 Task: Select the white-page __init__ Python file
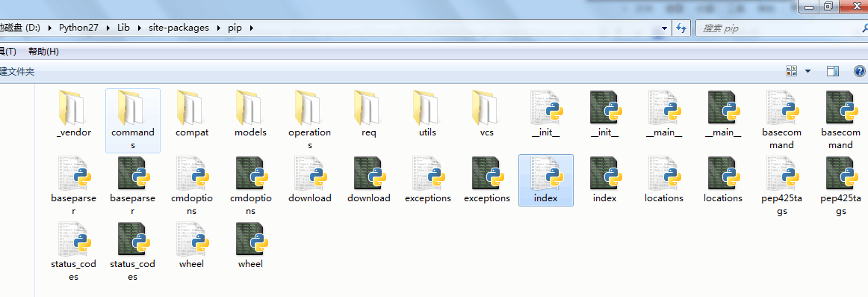[546, 114]
